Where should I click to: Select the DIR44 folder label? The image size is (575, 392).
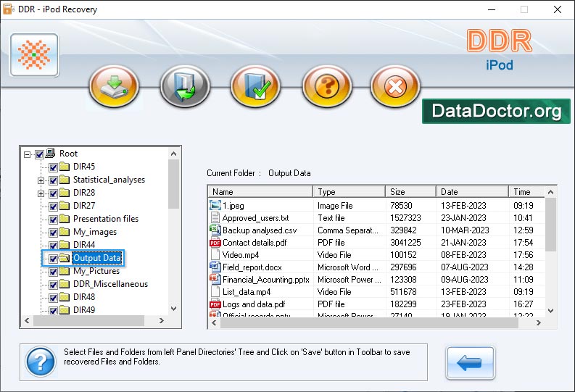point(84,245)
